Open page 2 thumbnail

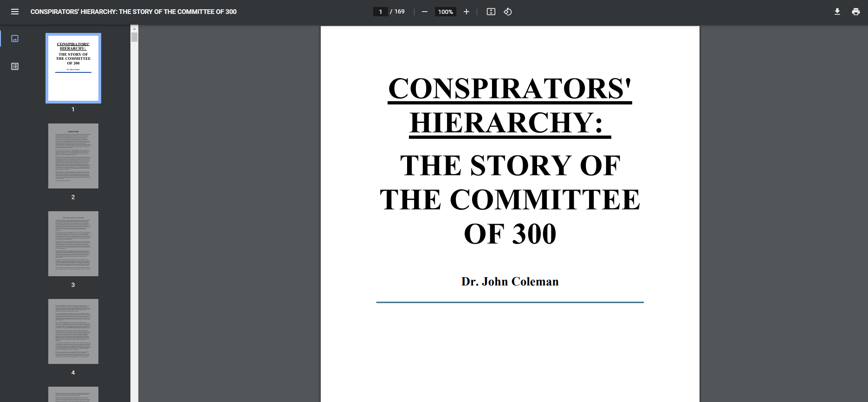click(73, 156)
